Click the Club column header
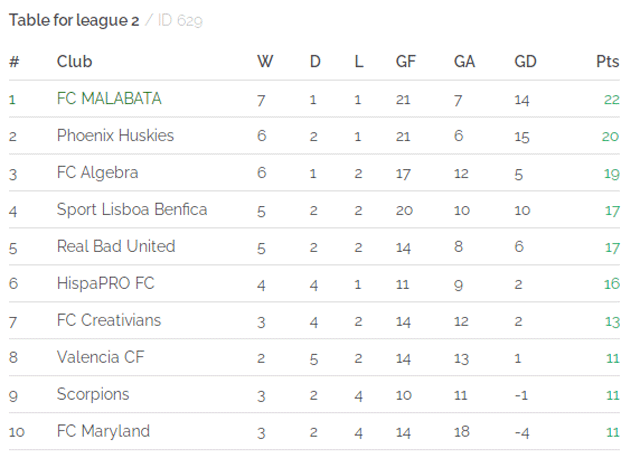This screenshot has width=640, height=458. [x=74, y=62]
